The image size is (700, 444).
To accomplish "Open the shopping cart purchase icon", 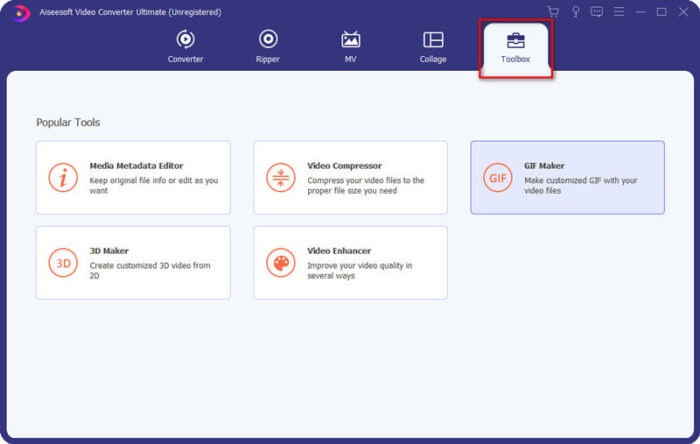I will tap(553, 12).
